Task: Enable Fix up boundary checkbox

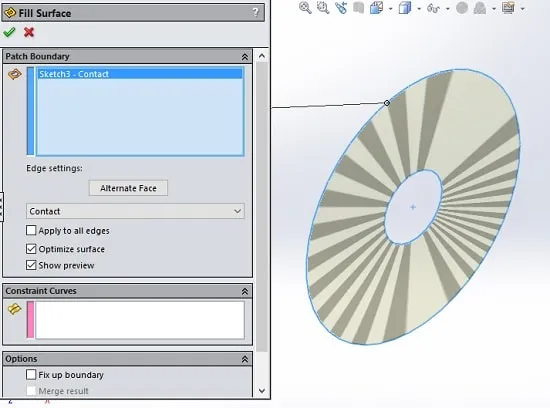Action: coord(31,375)
